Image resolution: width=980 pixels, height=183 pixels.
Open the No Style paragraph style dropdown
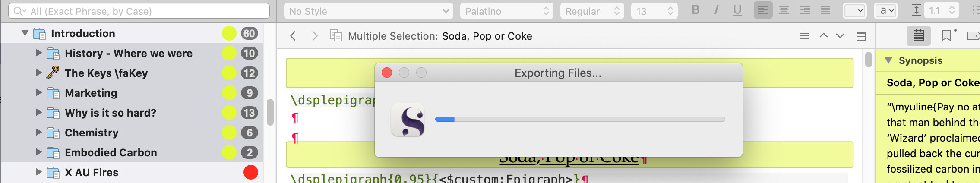point(368,11)
